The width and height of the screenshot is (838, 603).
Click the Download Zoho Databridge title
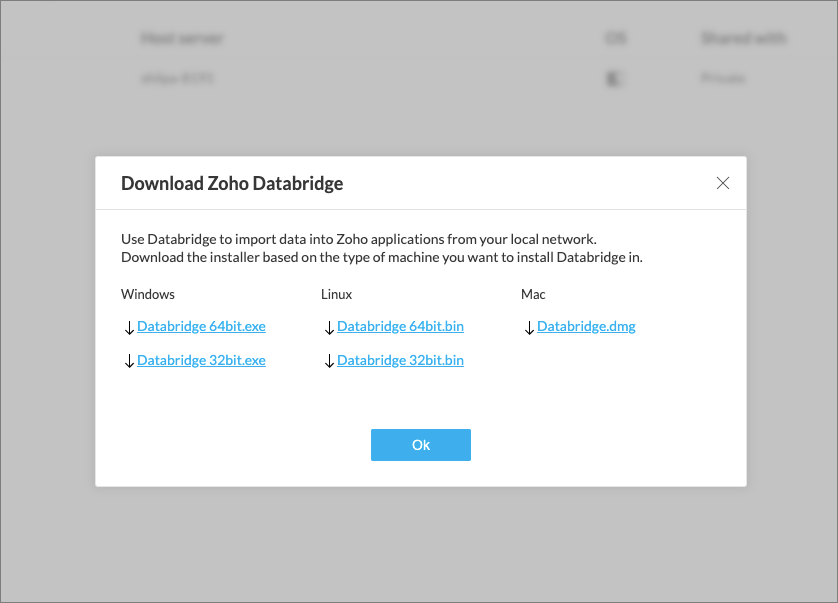pos(232,183)
